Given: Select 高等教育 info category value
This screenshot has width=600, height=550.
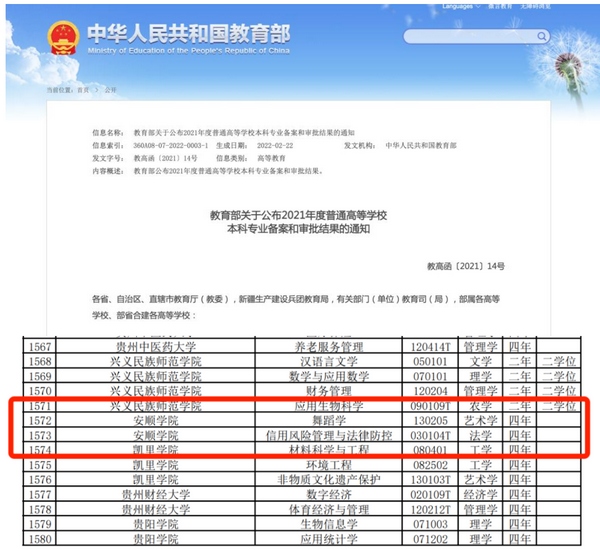Looking at the screenshot, I should pyautogui.click(x=271, y=158).
